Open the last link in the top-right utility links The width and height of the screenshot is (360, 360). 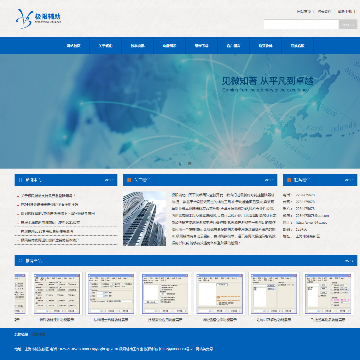[x=345, y=11]
